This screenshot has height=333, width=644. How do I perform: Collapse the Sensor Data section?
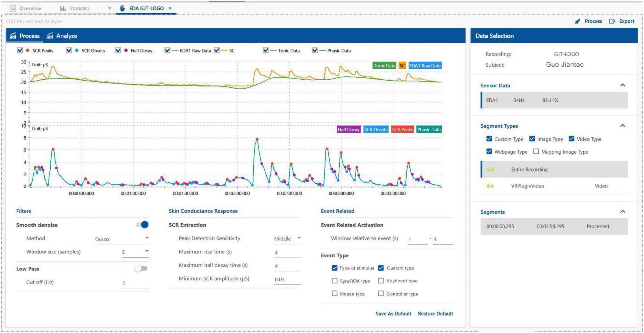coord(623,85)
